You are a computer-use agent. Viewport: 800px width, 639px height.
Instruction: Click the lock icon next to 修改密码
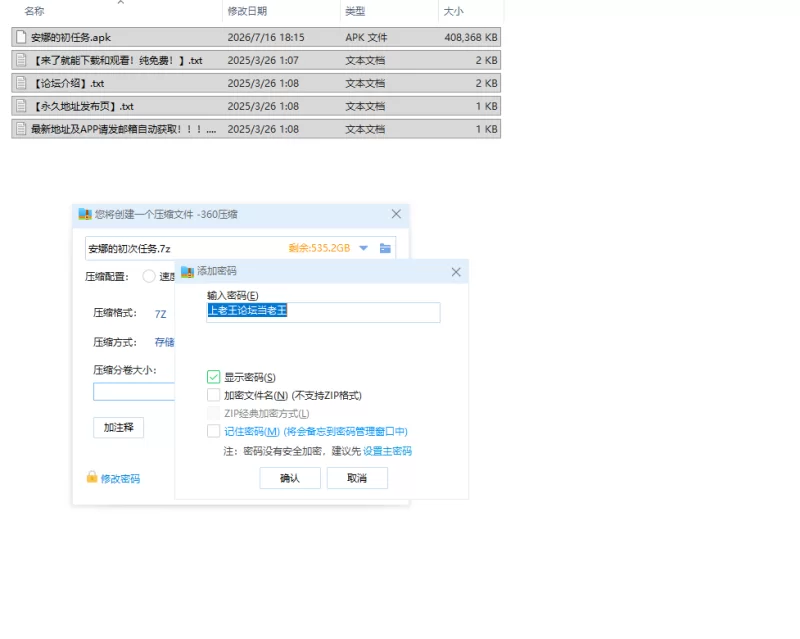tap(92, 477)
